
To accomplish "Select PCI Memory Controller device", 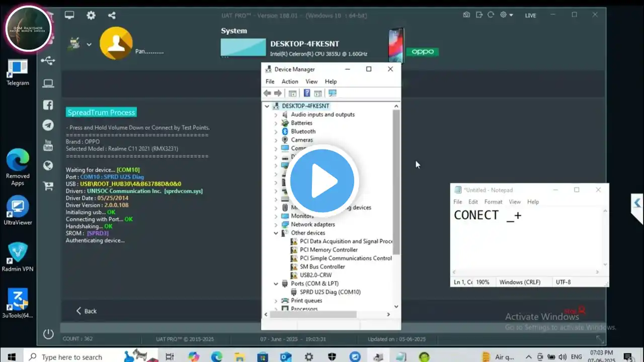I will (329, 250).
